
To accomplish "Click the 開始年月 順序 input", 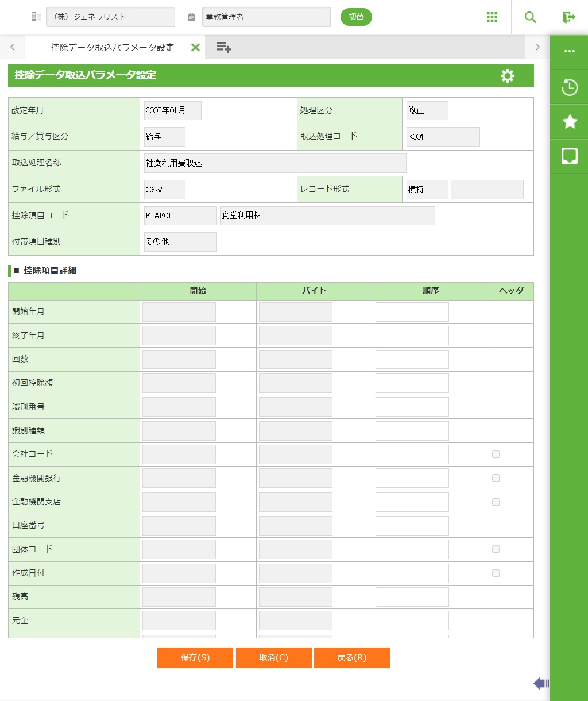I will point(412,312).
